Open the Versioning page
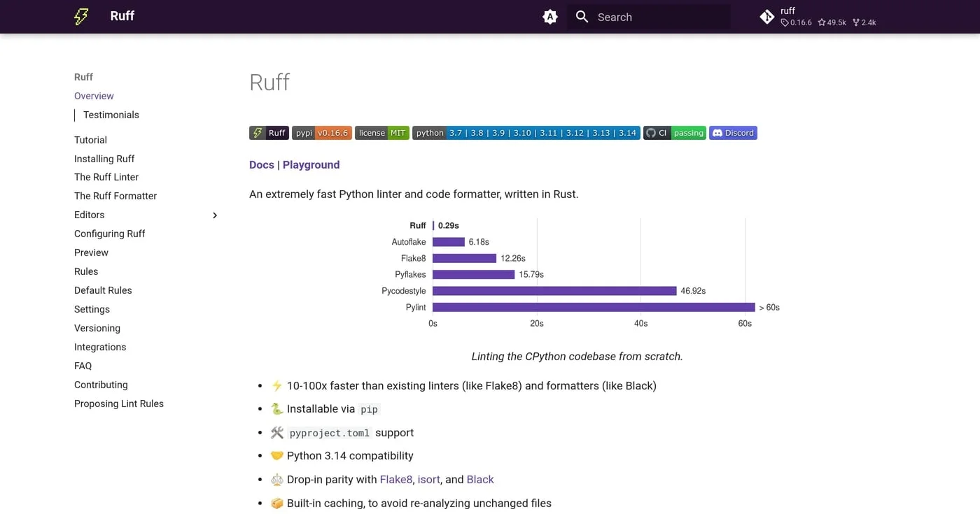The image size is (980, 514). pos(97,328)
